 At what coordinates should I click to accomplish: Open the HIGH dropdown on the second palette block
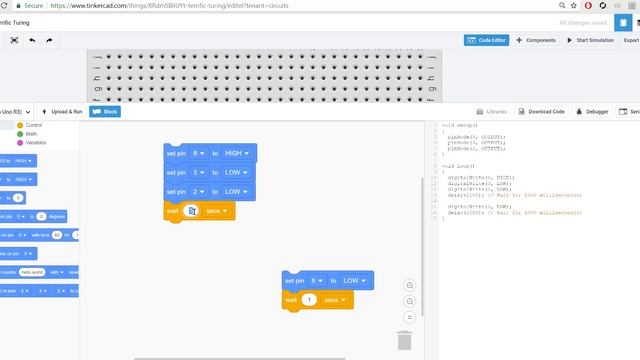coord(23,180)
